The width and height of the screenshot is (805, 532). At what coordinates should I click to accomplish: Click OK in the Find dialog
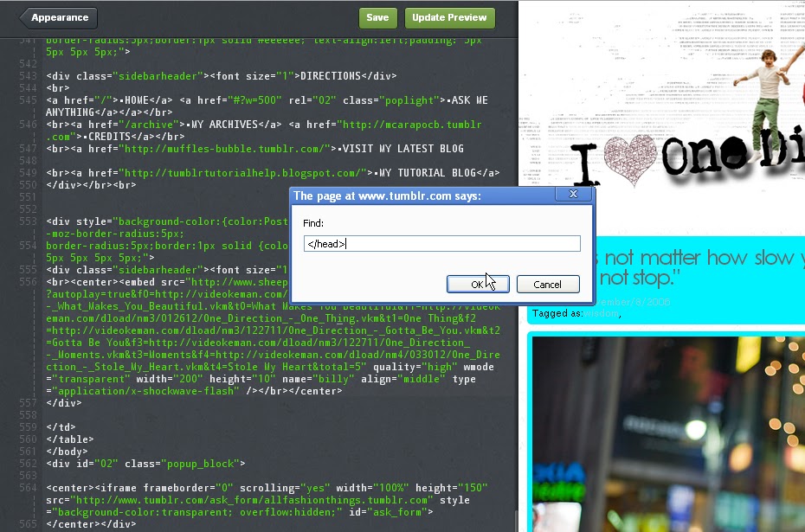476,284
